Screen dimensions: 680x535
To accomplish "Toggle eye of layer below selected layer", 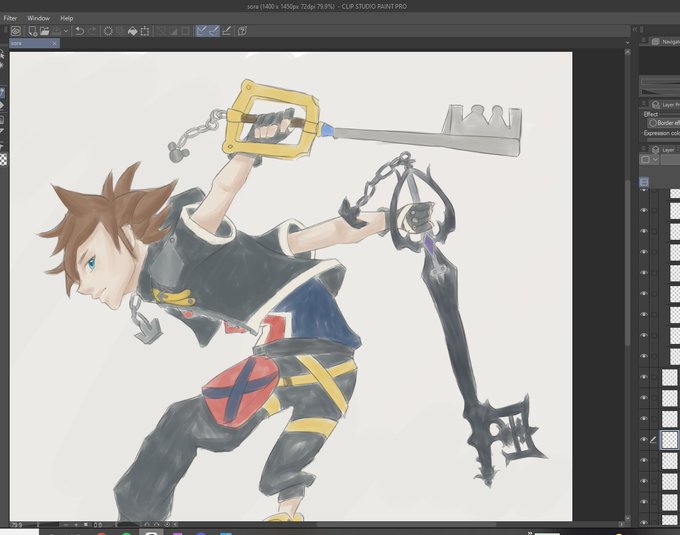I will tap(644, 460).
